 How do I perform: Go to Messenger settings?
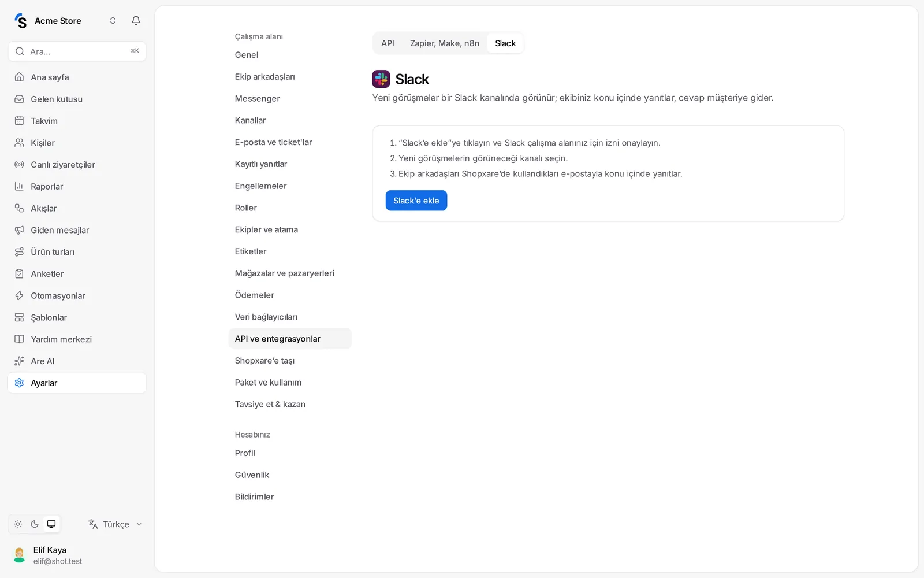tap(290, 99)
